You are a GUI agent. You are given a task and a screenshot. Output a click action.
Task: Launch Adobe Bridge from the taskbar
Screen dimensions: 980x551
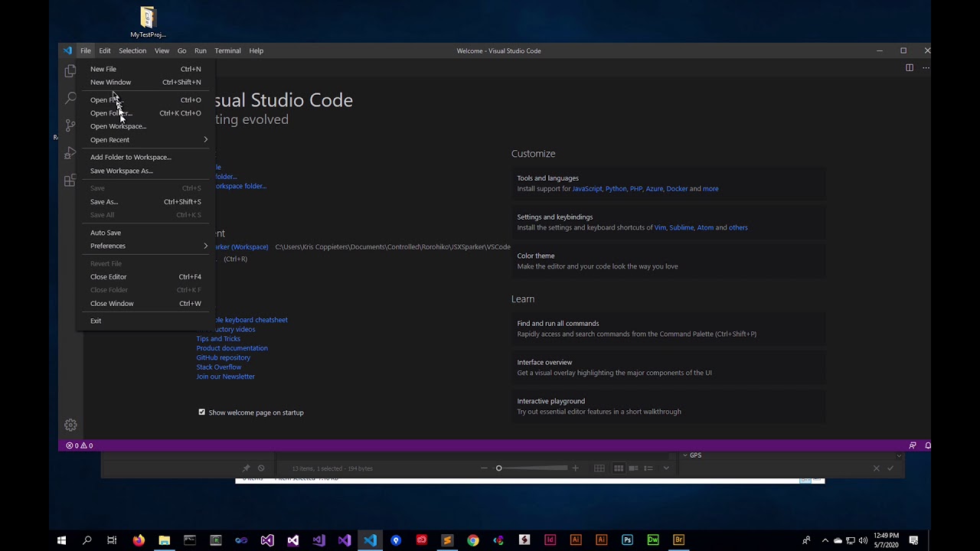679,540
